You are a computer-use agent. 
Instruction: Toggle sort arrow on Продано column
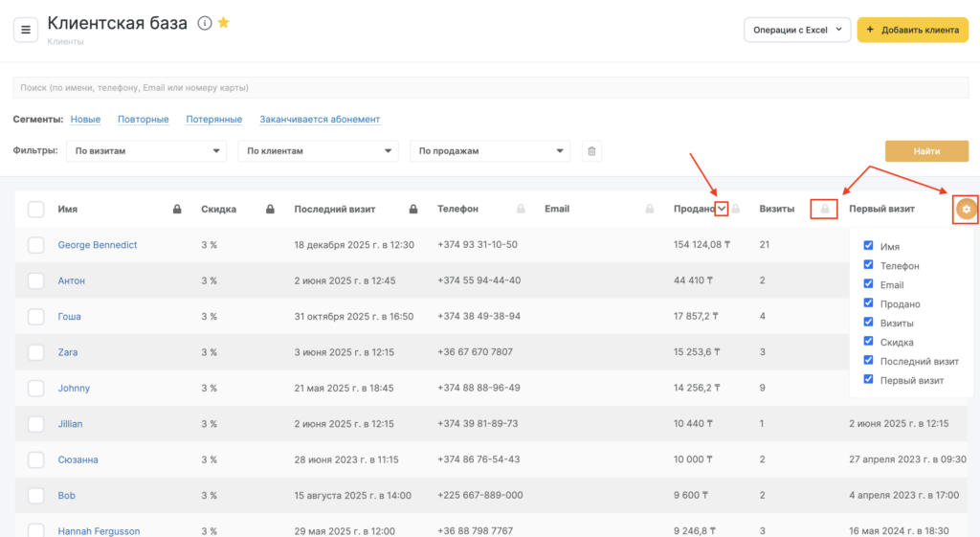point(722,209)
